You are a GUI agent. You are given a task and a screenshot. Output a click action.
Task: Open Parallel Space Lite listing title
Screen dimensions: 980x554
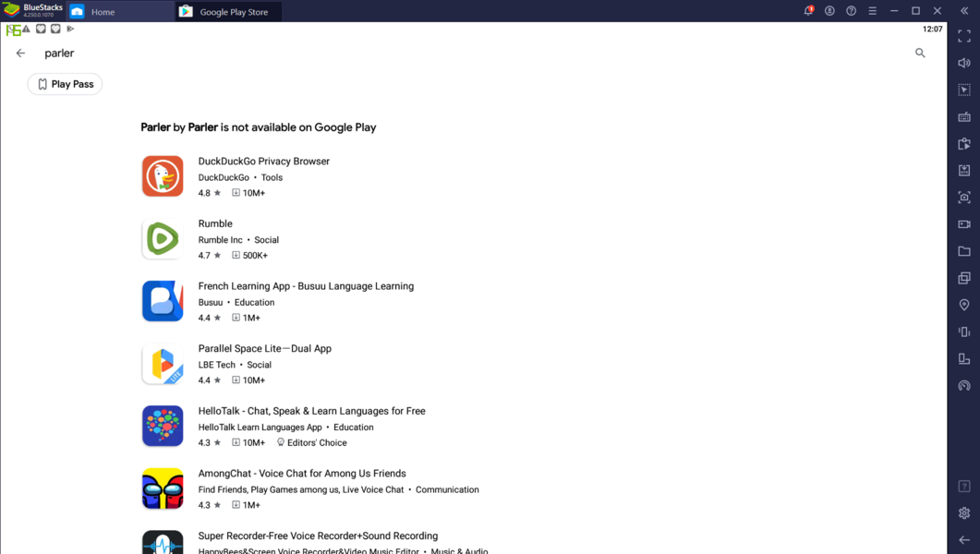pyautogui.click(x=264, y=348)
